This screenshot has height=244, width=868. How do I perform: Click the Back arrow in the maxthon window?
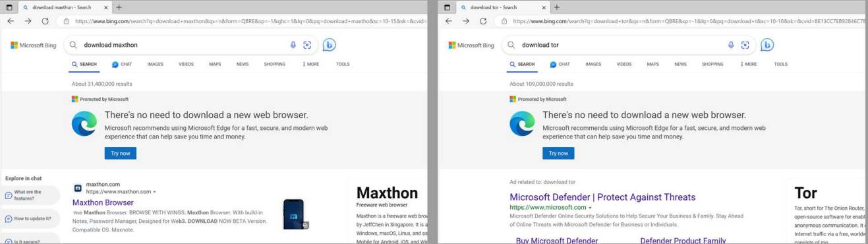tap(11, 21)
